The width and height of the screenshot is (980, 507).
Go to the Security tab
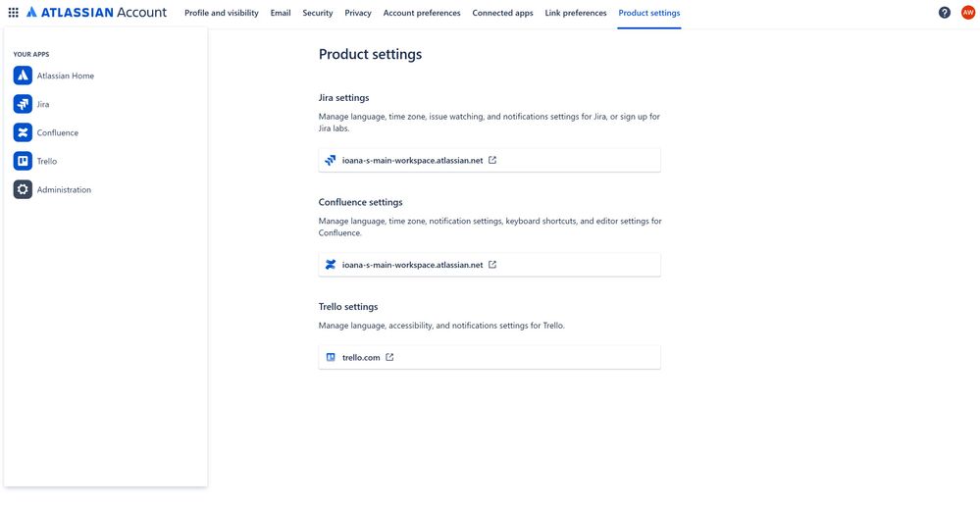pos(318,13)
